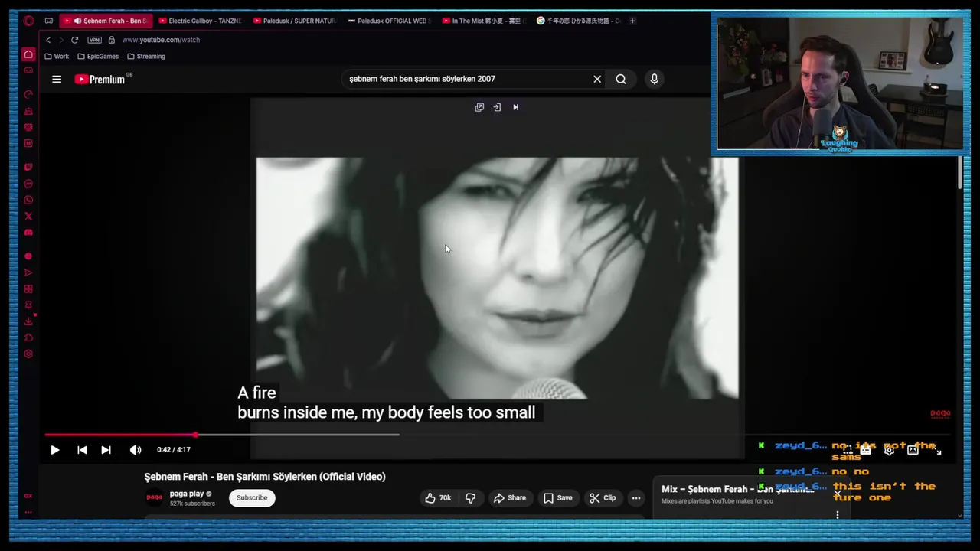The width and height of the screenshot is (980, 551).
Task: Open the Work bookmarks folder
Action: pos(57,57)
